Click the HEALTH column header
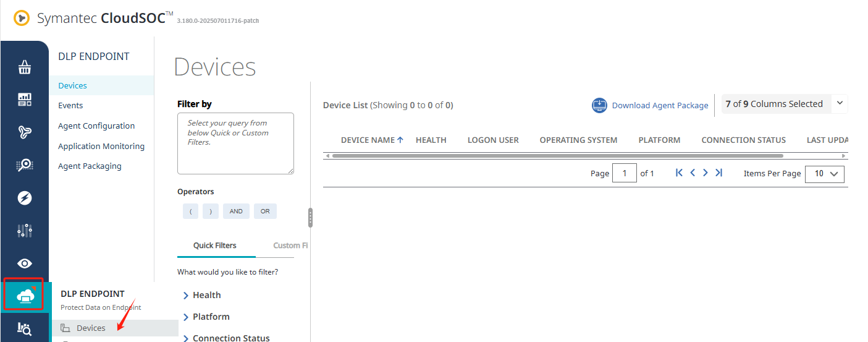The height and width of the screenshot is (342, 868). [x=431, y=140]
